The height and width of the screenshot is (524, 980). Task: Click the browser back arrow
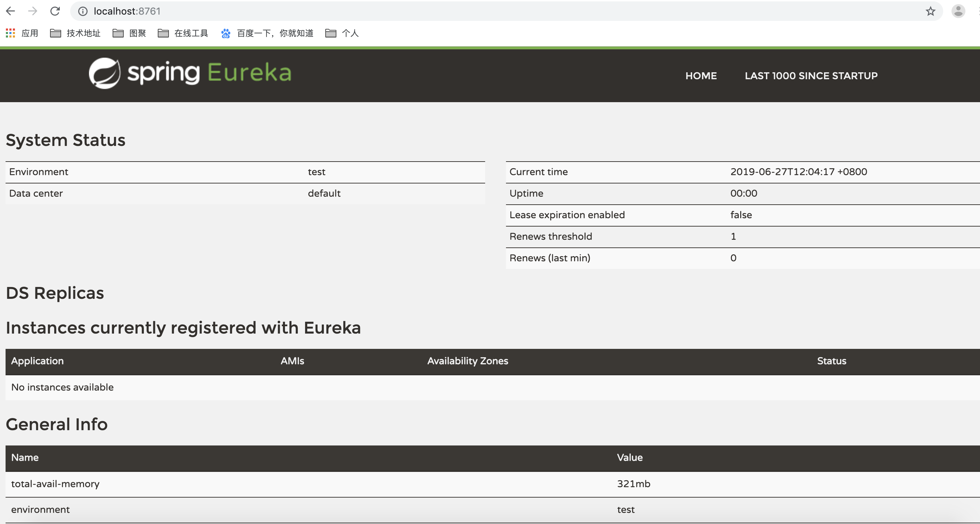point(11,11)
